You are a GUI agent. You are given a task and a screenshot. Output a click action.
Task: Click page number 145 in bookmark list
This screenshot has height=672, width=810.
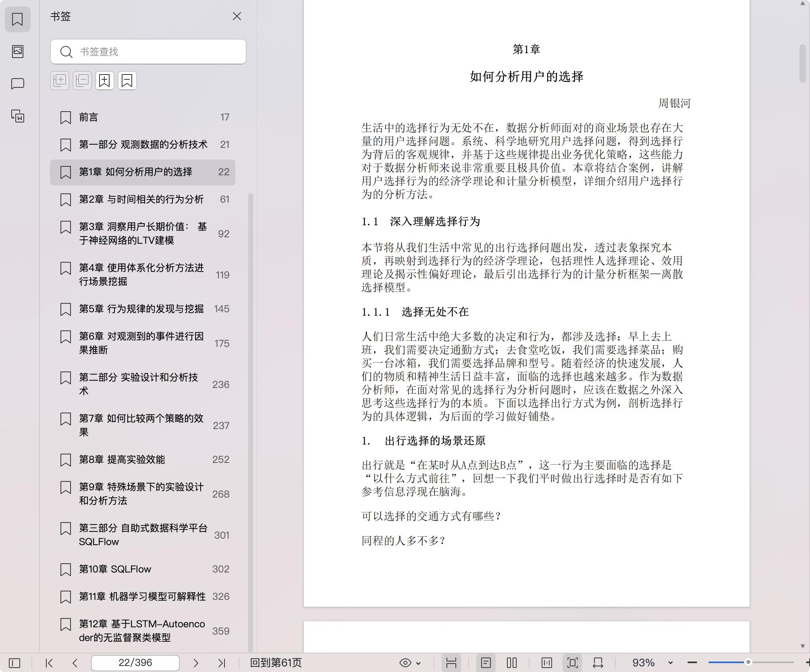coord(222,309)
